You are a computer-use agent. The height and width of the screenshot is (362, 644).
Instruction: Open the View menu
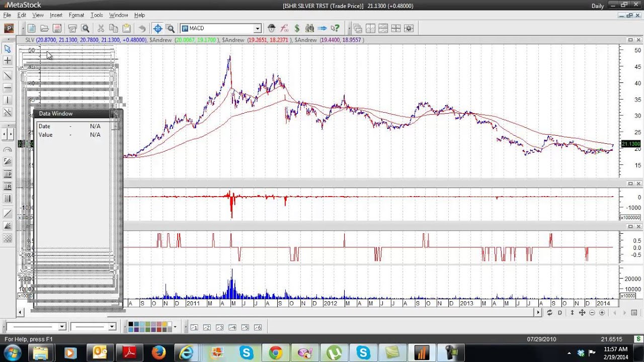click(38, 15)
